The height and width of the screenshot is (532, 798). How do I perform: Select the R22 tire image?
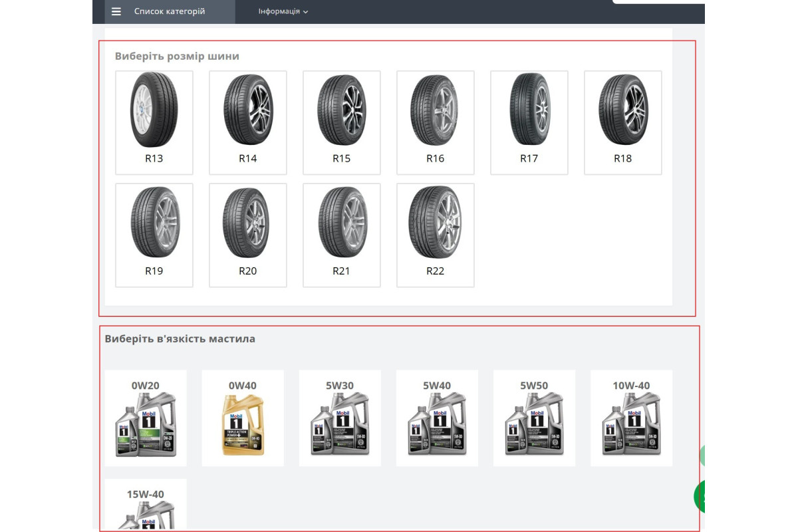point(436,222)
